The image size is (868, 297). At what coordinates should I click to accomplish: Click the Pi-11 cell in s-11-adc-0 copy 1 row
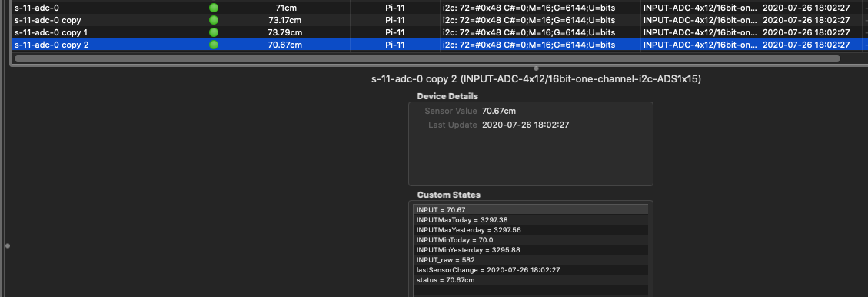point(394,32)
